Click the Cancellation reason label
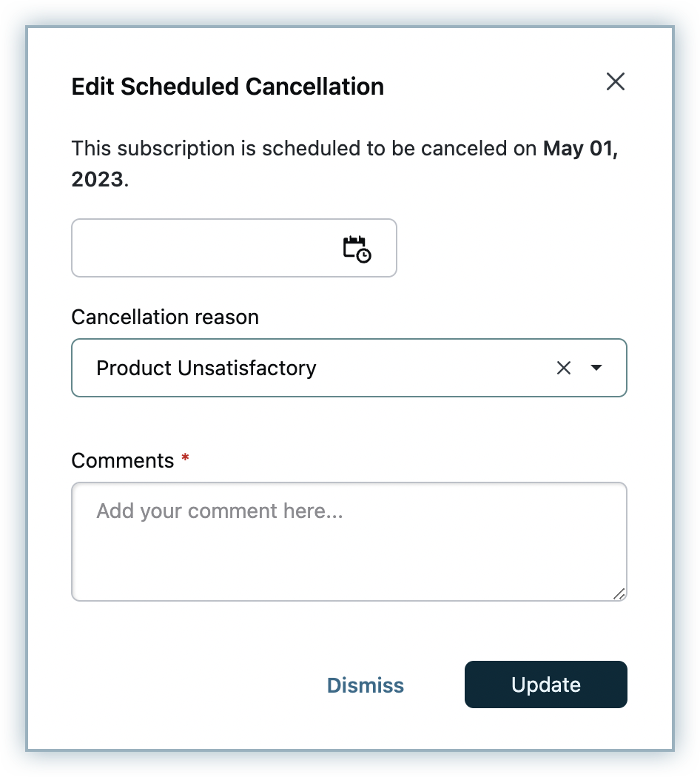The width and height of the screenshot is (700, 777). pos(165,317)
